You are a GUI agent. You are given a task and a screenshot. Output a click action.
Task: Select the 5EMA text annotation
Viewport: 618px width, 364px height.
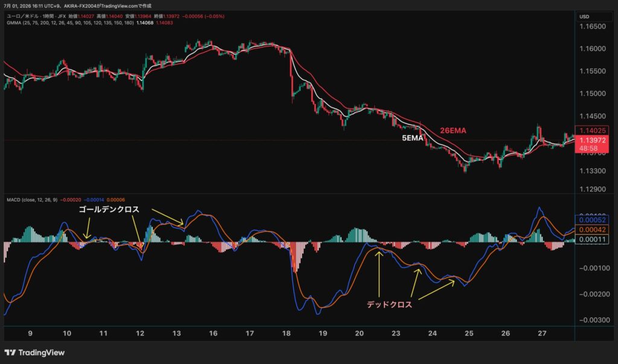coord(412,138)
